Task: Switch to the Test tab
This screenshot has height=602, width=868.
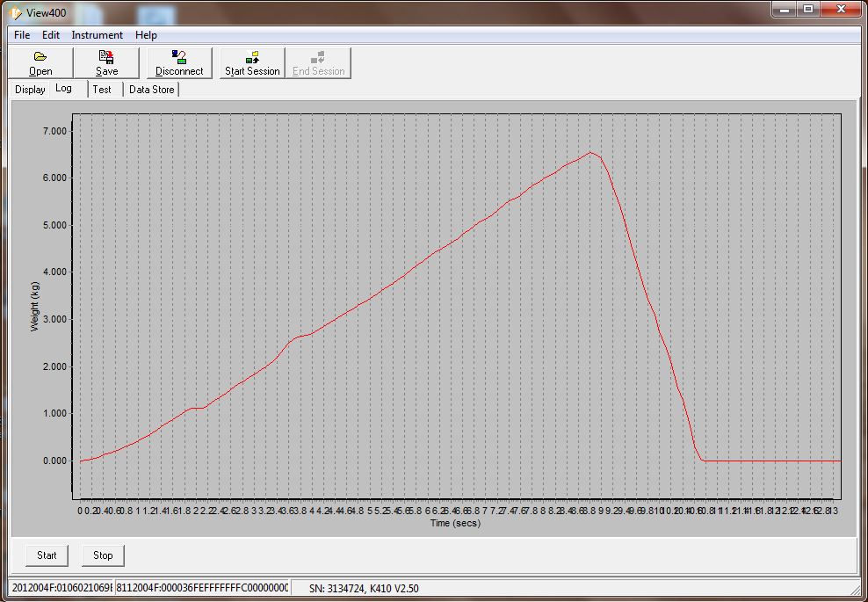Action: [105, 89]
